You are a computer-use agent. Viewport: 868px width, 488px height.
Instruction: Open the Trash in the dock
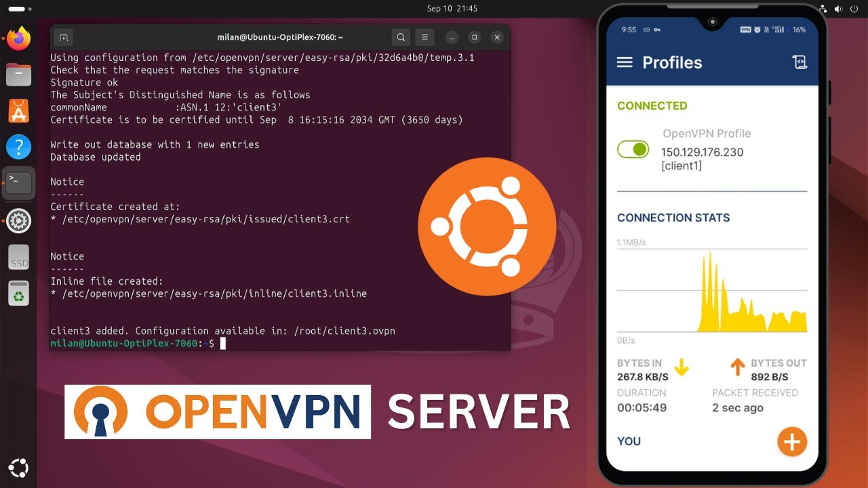pyautogui.click(x=19, y=294)
